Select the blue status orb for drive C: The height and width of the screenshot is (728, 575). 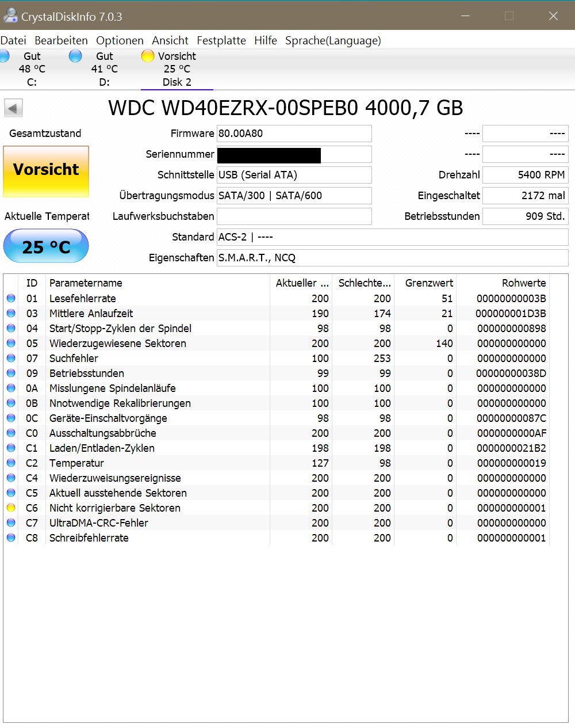[x=4, y=56]
